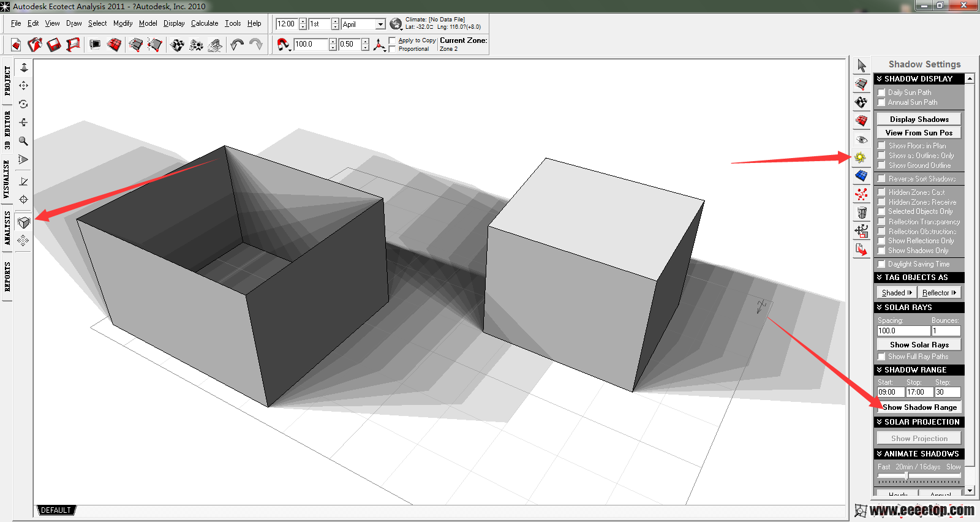Open the Calculate menu
This screenshot has height=522, width=980.
pyautogui.click(x=205, y=23)
